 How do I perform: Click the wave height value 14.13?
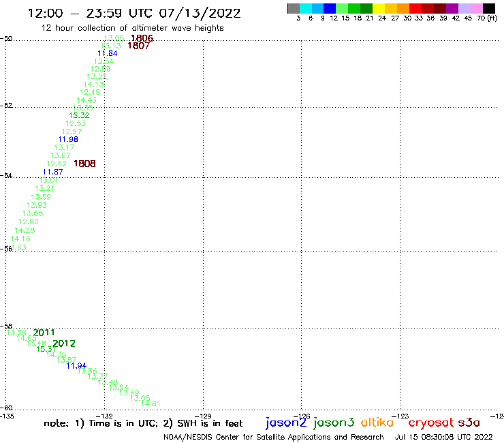pyautogui.click(x=94, y=85)
